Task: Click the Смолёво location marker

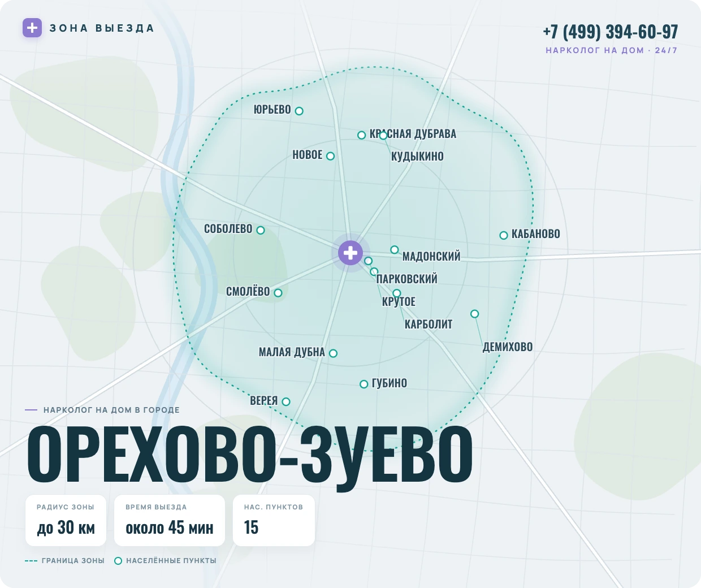Action: 278,293
